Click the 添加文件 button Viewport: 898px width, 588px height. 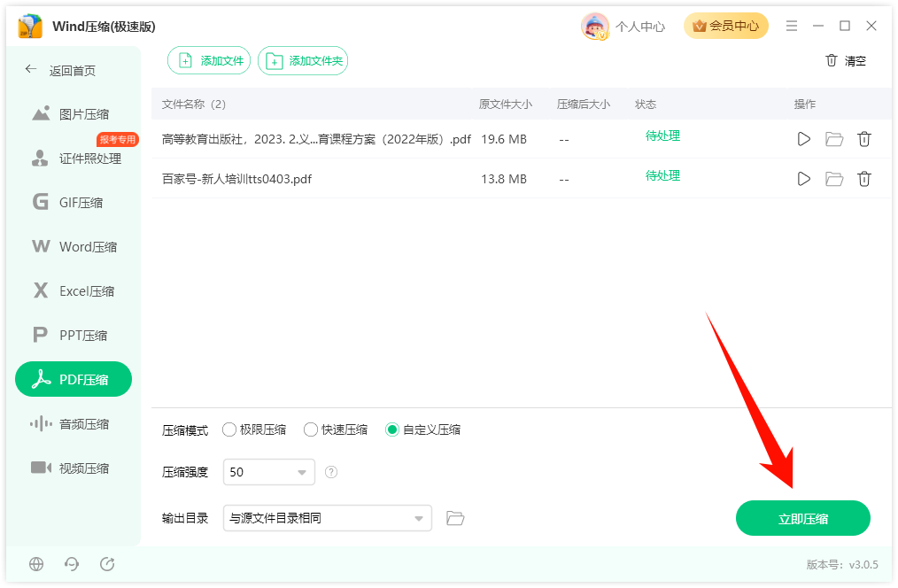209,61
